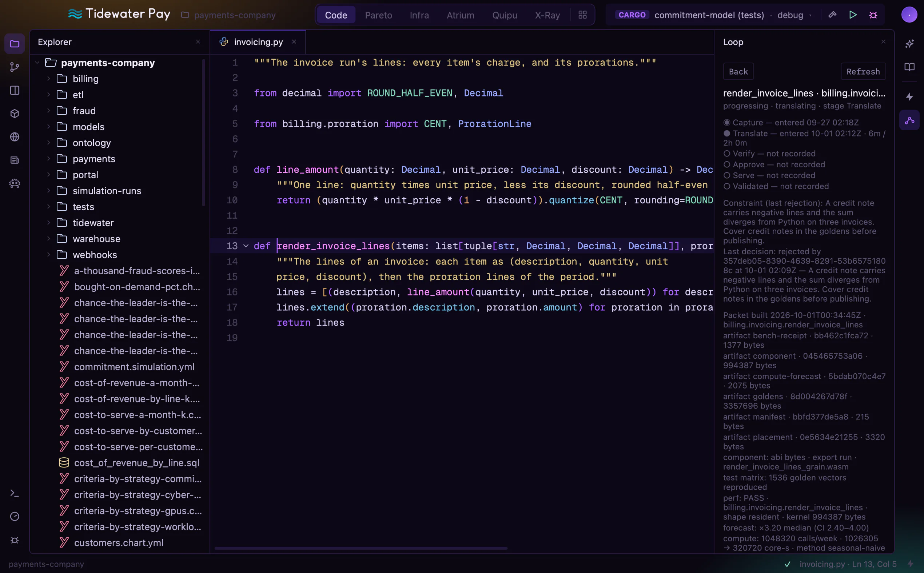Click the user avatar circle
The width and height of the screenshot is (924, 573).
(909, 15)
